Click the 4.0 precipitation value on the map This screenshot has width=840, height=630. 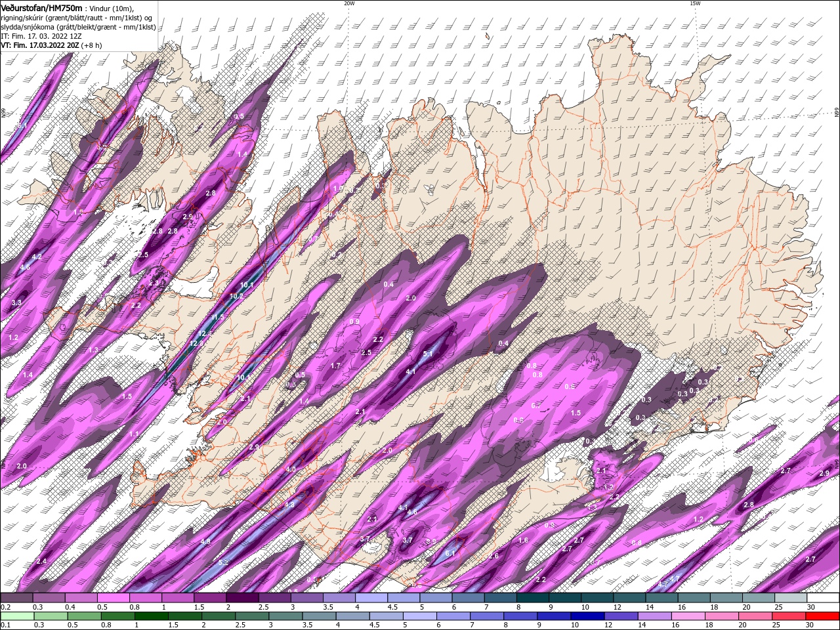coord(291,469)
